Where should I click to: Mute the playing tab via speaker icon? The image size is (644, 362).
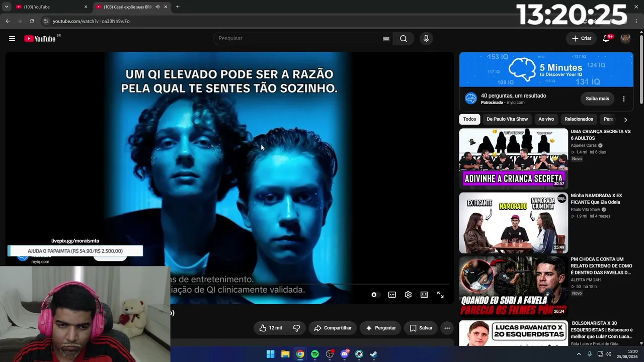coord(157,7)
